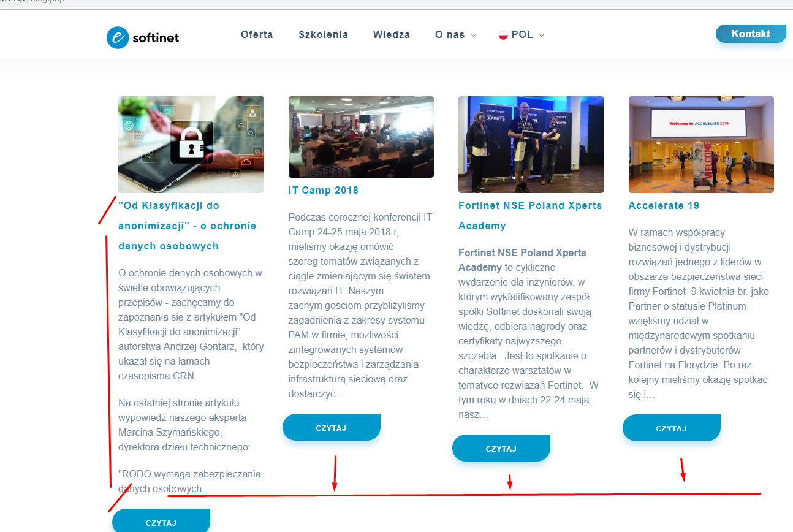This screenshot has height=532, width=793.
Task: Open the IT Camp conference room photo
Action: (361, 137)
